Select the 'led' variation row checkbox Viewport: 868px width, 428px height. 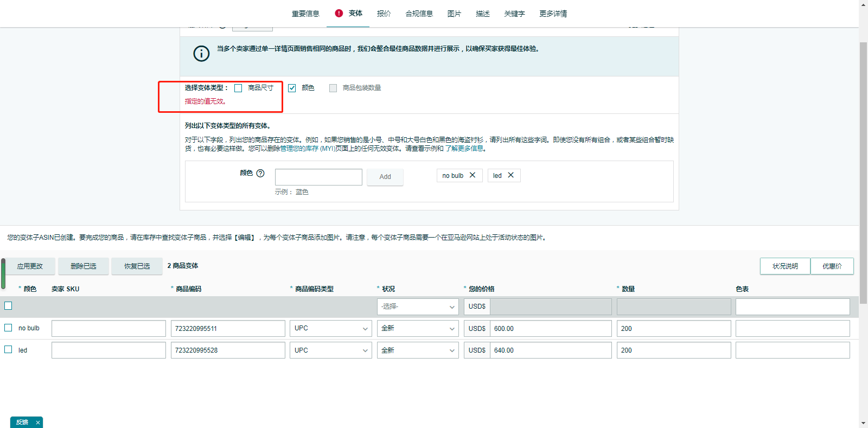[x=8, y=349]
